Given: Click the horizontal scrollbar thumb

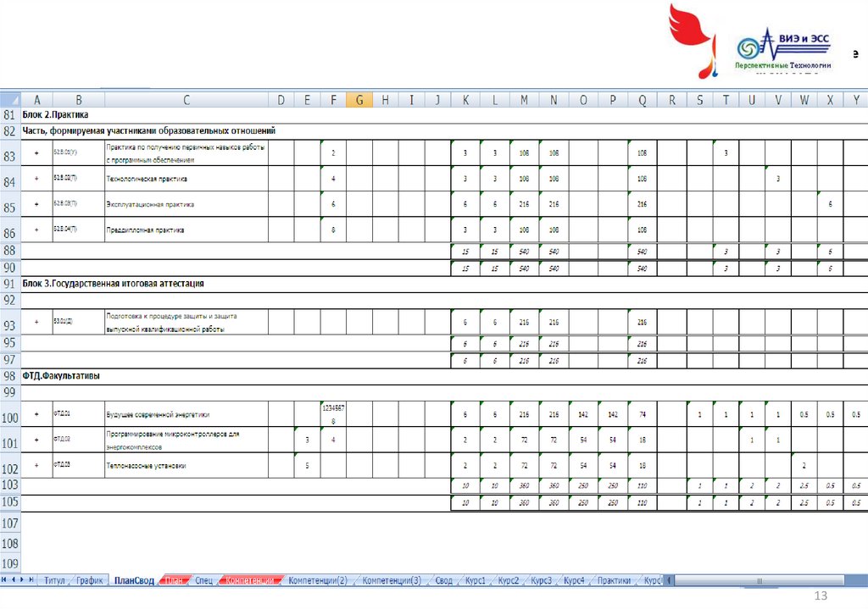Looking at the screenshot, I should tap(759, 580).
